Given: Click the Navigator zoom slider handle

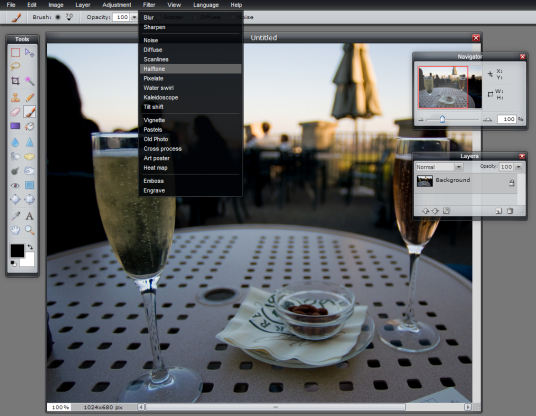Looking at the screenshot, I should pos(442,119).
